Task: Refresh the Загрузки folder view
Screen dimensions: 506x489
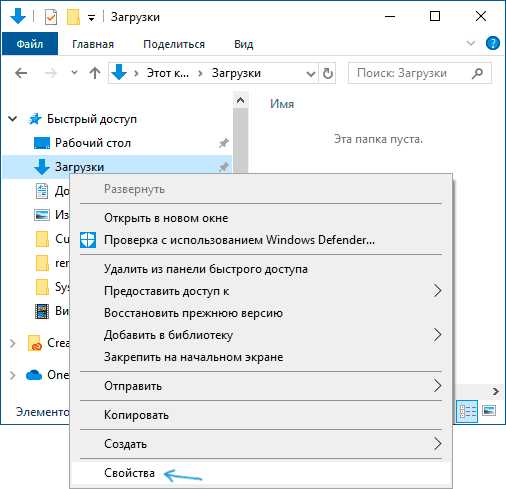Action: point(328,73)
